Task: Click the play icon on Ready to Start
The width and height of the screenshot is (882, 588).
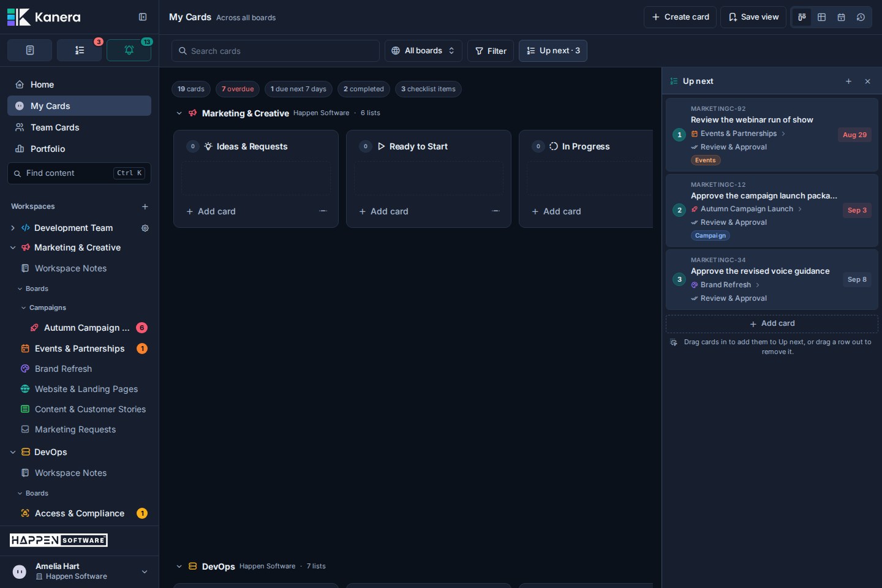Action: tap(381, 146)
